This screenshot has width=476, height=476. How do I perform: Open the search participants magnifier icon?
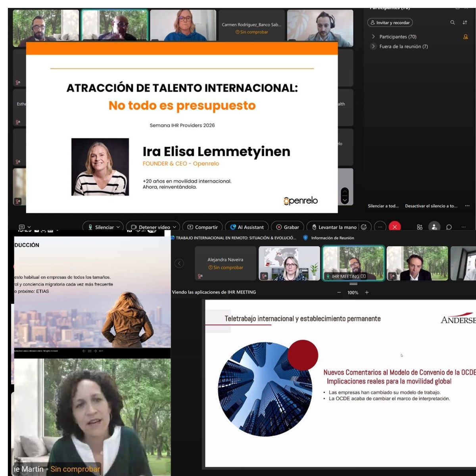(453, 23)
